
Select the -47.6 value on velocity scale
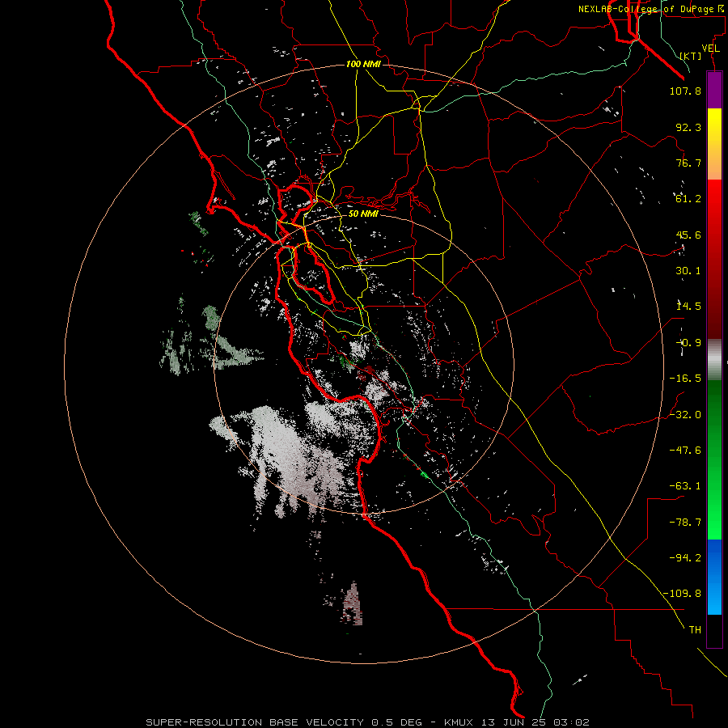(685, 451)
